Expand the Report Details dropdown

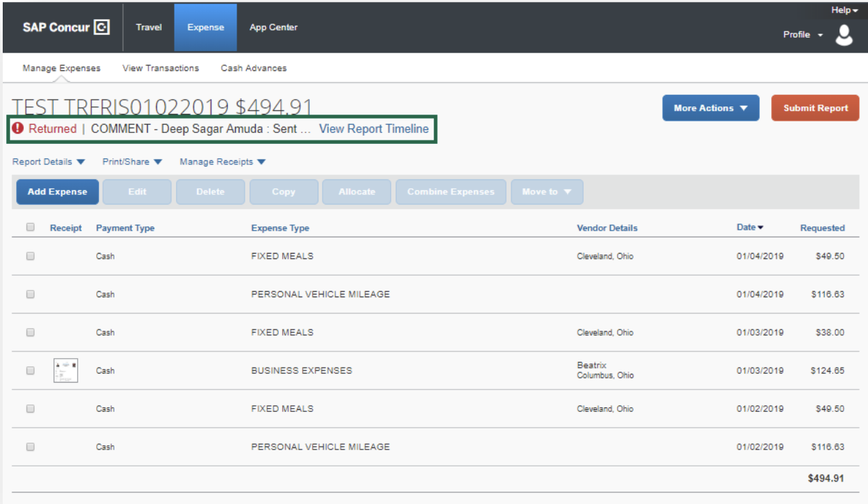[48, 162]
